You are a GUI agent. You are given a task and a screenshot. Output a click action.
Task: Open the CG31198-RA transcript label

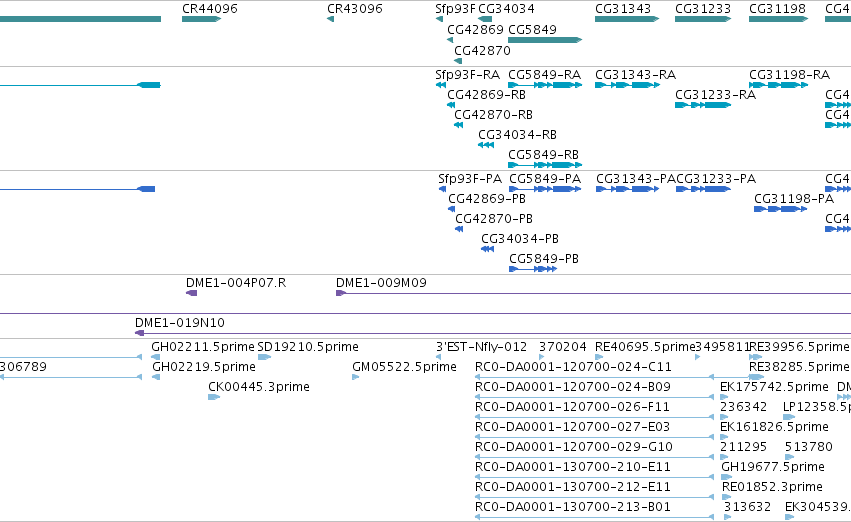click(x=789, y=74)
